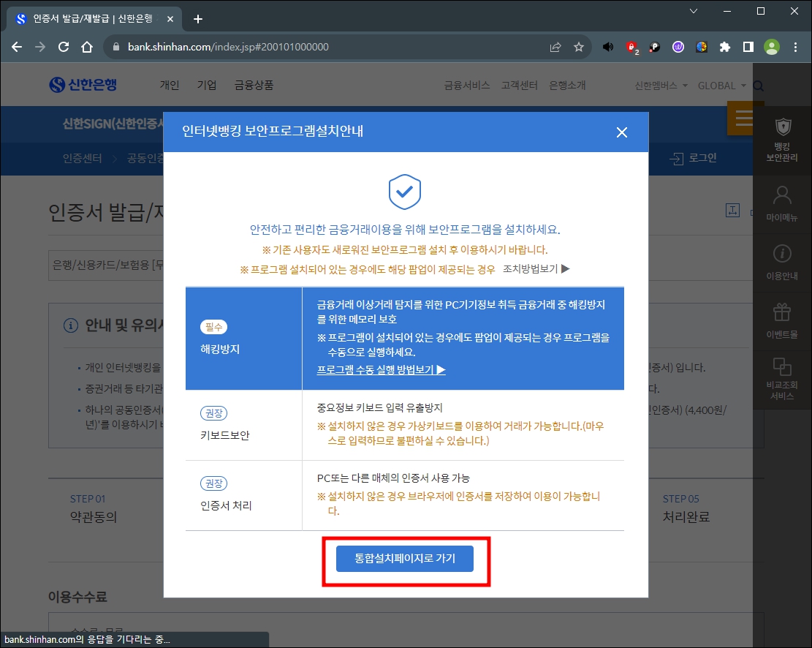Click the 통합설치페이지로 가기 button

pos(404,558)
